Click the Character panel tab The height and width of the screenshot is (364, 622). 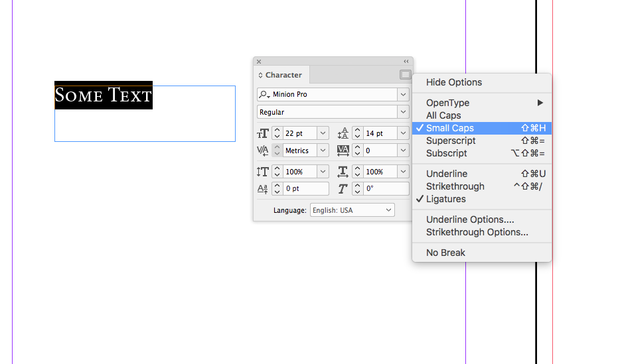click(x=283, y=75)
